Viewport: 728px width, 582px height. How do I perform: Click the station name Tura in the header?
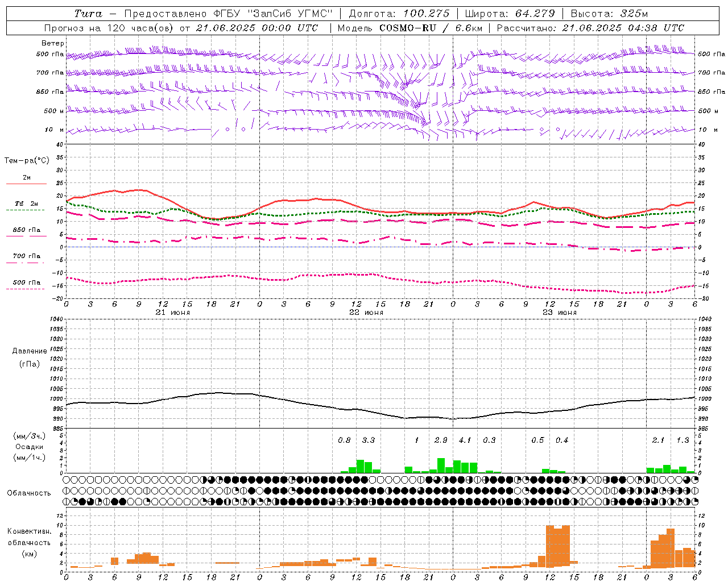tap(88, 14)
